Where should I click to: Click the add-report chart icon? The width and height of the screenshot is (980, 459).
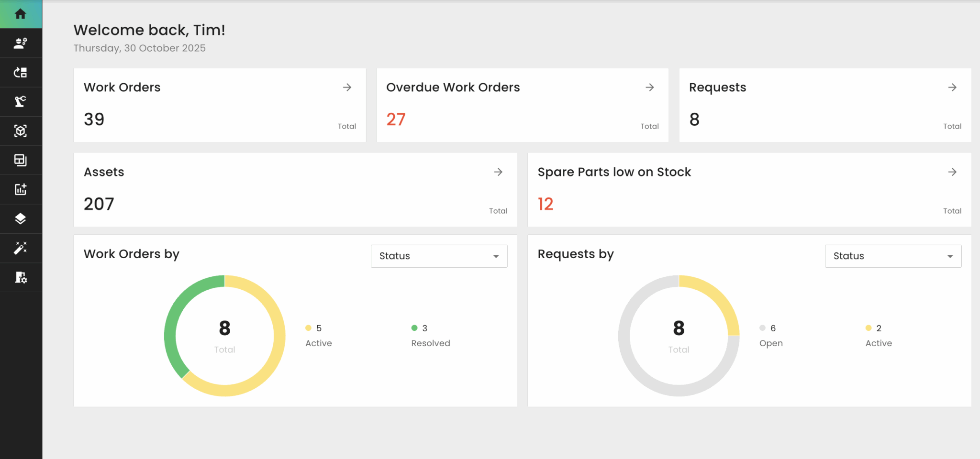point(21,189)
